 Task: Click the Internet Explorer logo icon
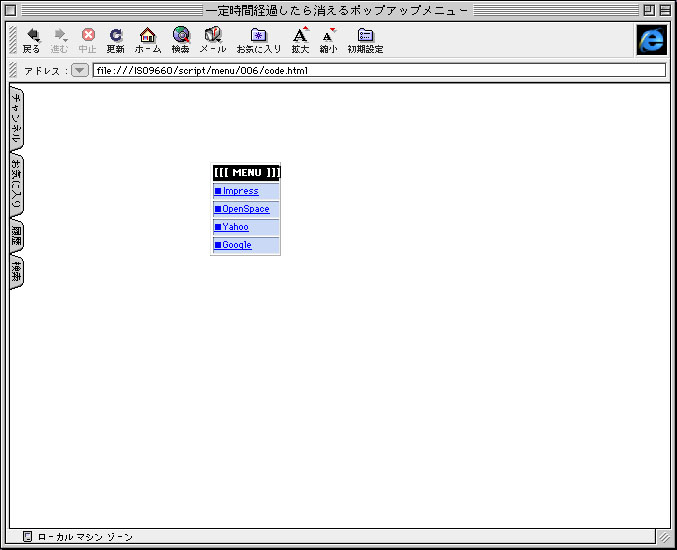(652, 40)
